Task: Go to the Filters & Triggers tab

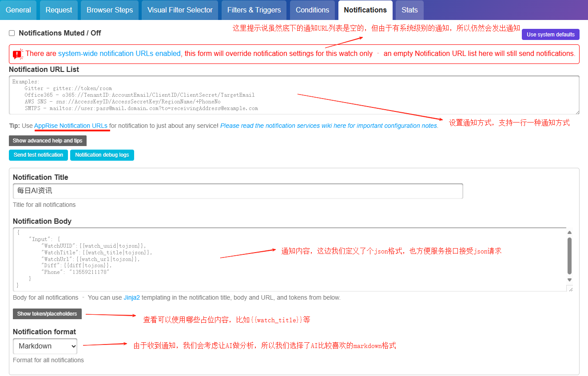Action: tap(254, 10)
